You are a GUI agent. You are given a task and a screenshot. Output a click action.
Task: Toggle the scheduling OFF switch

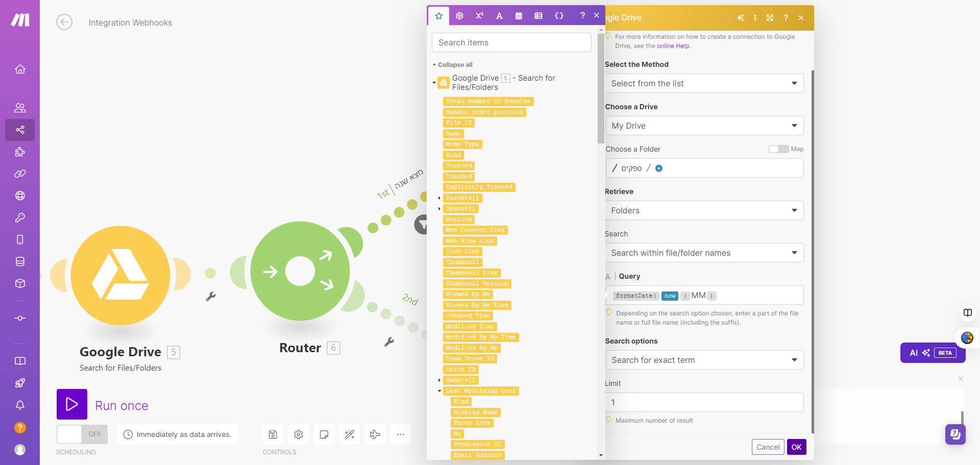tap(82, 434)
